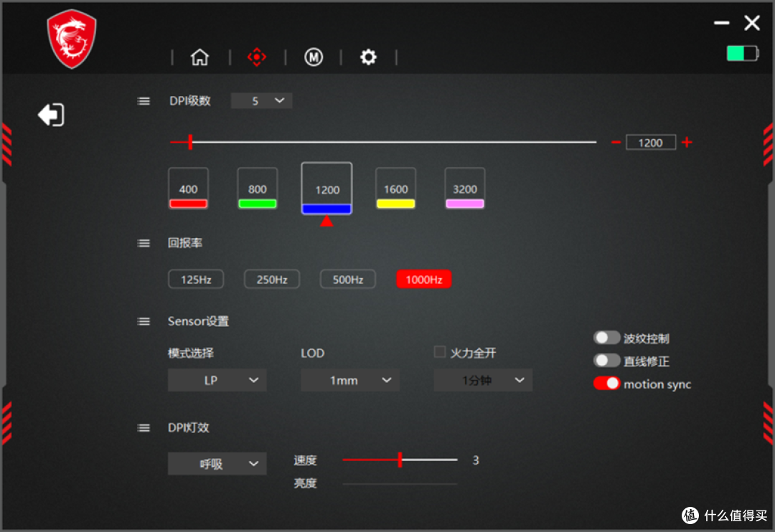Select the DPI sensor crosshair tab
Screen dimensions: 775x532
[x=256, y=57]
